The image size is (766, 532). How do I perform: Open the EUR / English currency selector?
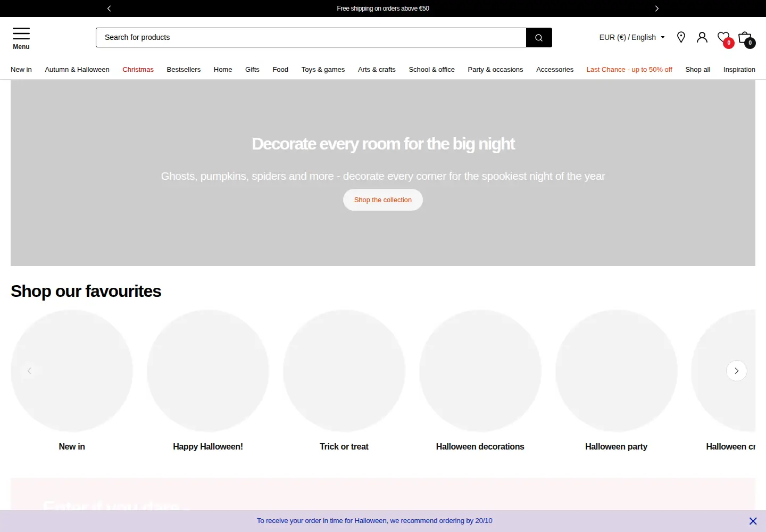[x=632, y=37]
